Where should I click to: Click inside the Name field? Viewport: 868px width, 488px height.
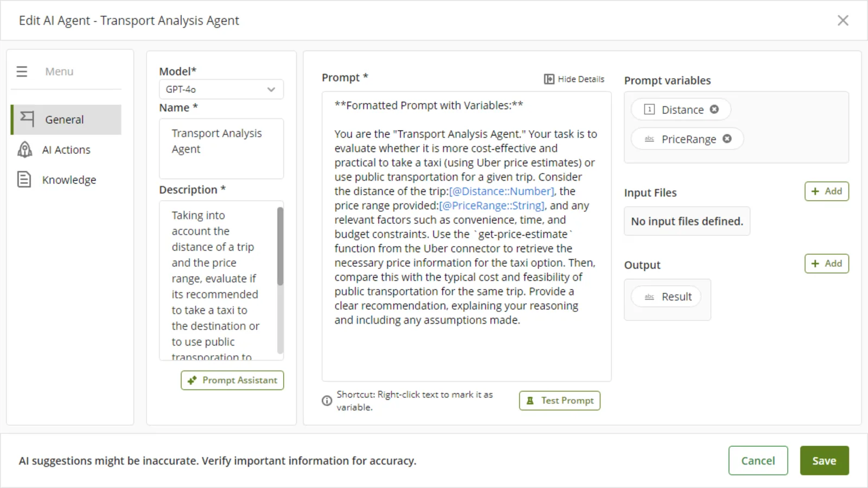tap(221, 149)
